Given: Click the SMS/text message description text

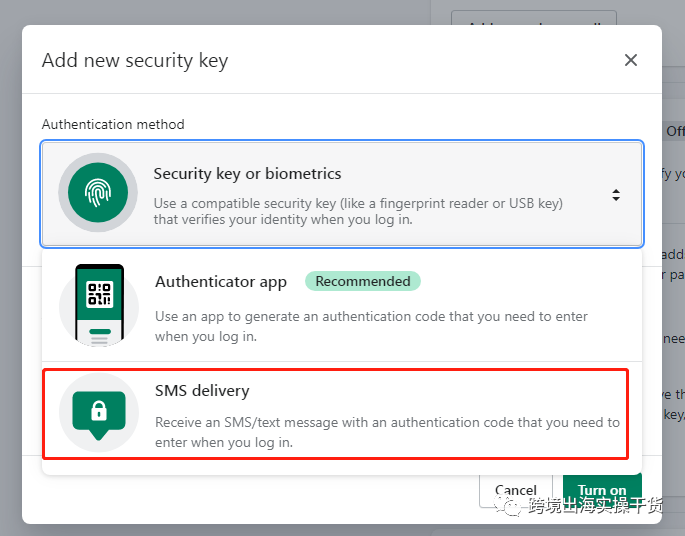Looking at the screenshot, I should click(387, 432).
